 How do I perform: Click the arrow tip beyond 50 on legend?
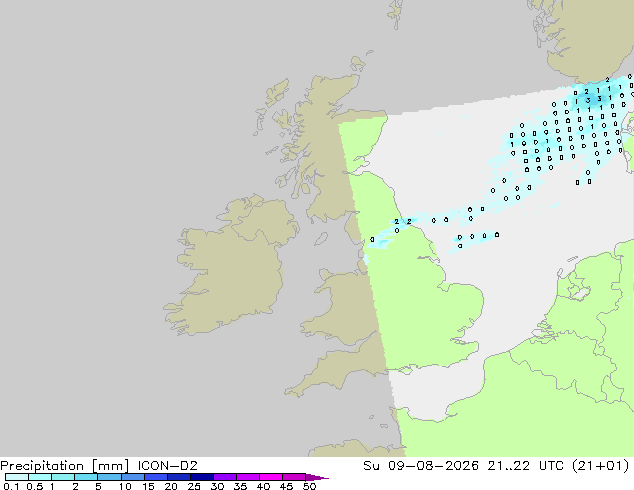[318, 477]
